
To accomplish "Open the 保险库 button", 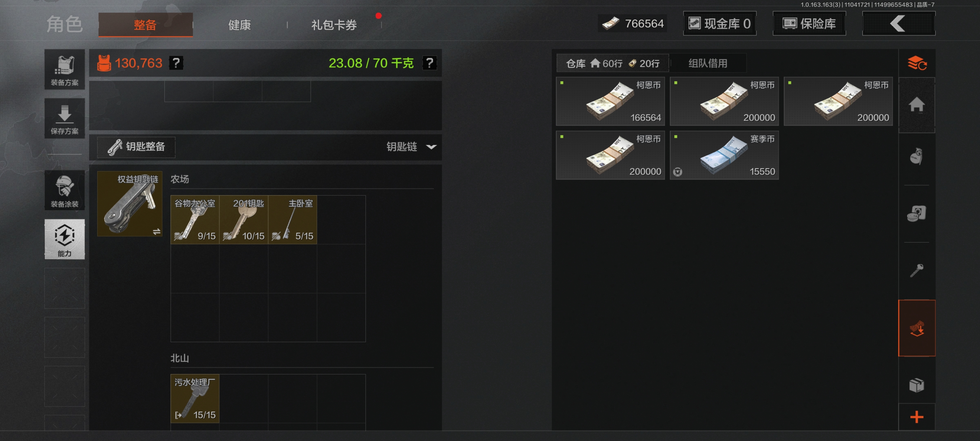I will point(809,23).
